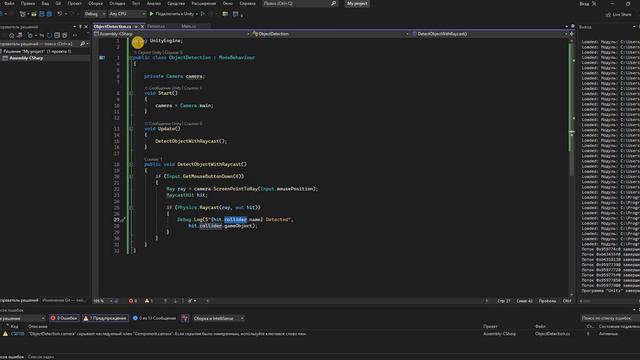Click the lightbulb/pencil icon at line 27
Viewport: 640px width, 360px height.
tap(123, 220)
